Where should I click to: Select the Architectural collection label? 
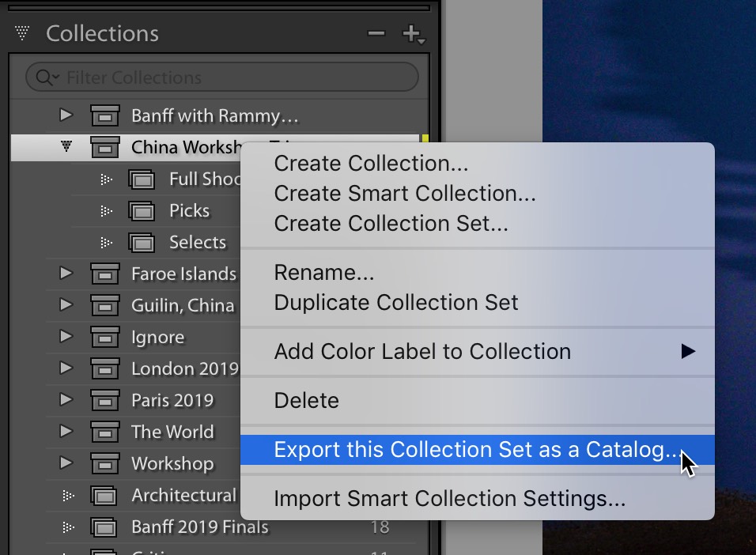click(x=184, y=495)
